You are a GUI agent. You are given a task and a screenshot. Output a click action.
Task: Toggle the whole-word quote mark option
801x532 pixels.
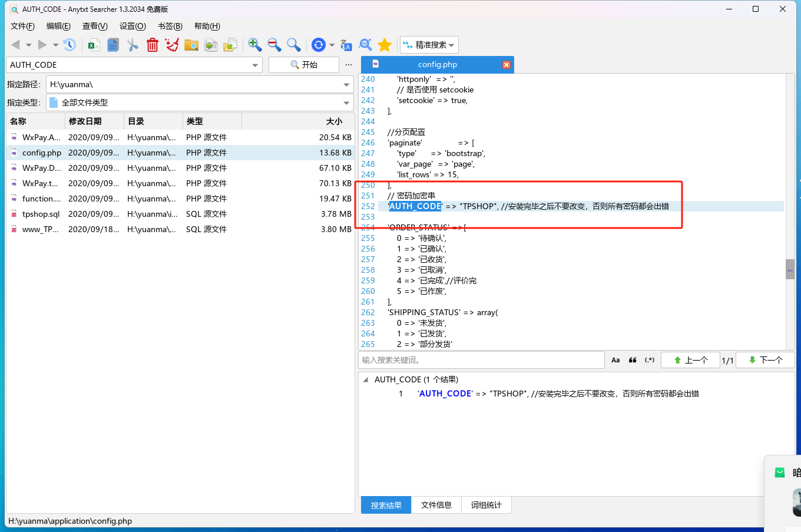point(633,360)
